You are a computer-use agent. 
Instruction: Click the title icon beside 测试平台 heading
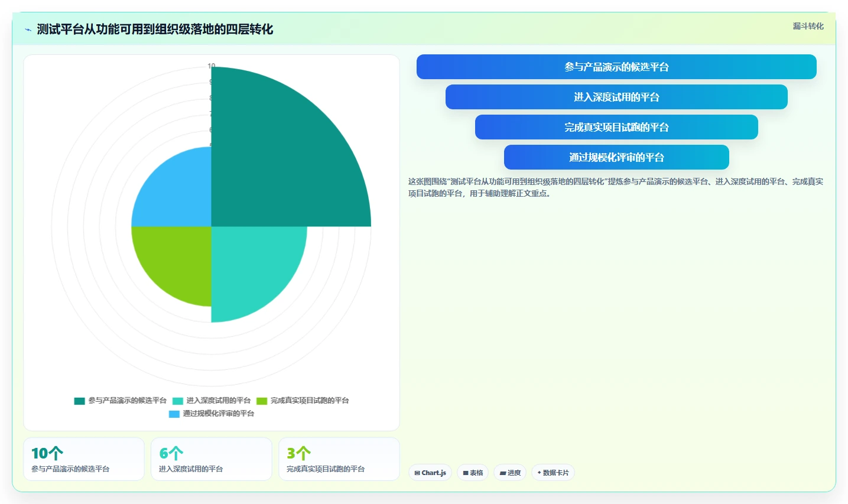[28, 30]
